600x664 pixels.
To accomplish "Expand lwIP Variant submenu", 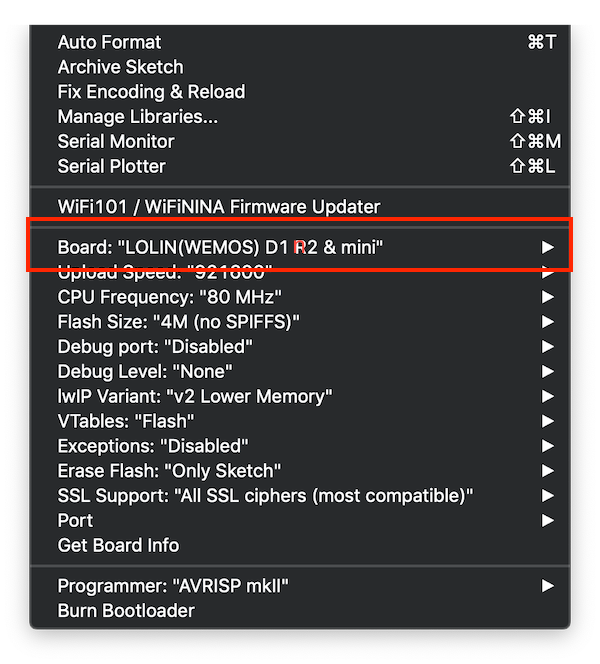I will tap(195, 396).
